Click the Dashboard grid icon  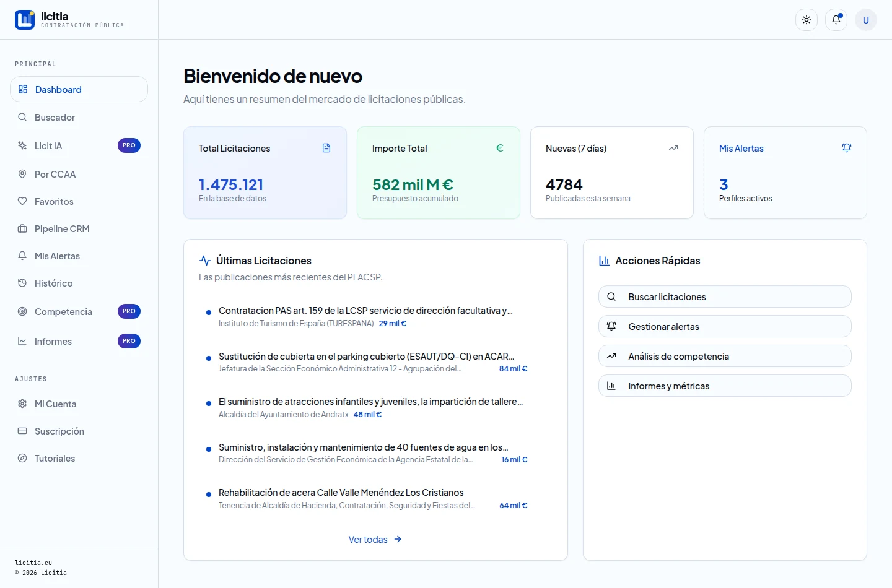click(x=23, y=89)
